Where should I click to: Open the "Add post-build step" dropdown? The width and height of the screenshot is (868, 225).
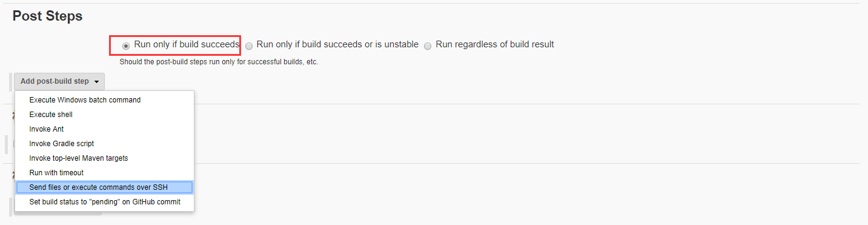(x=59, y=81)
